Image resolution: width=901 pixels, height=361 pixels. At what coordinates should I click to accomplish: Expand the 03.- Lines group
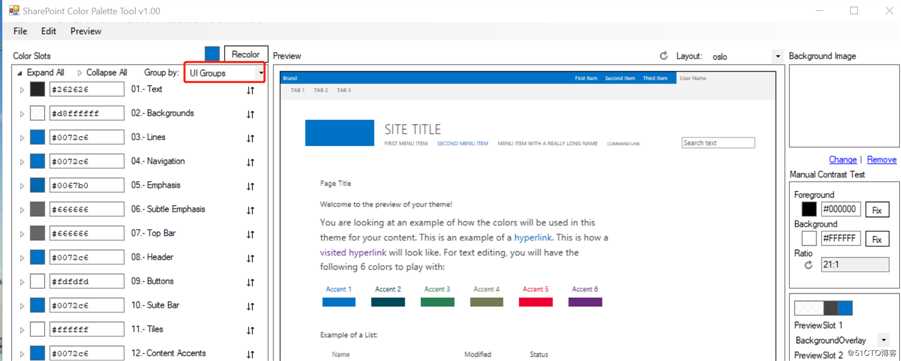pos(22,138)
